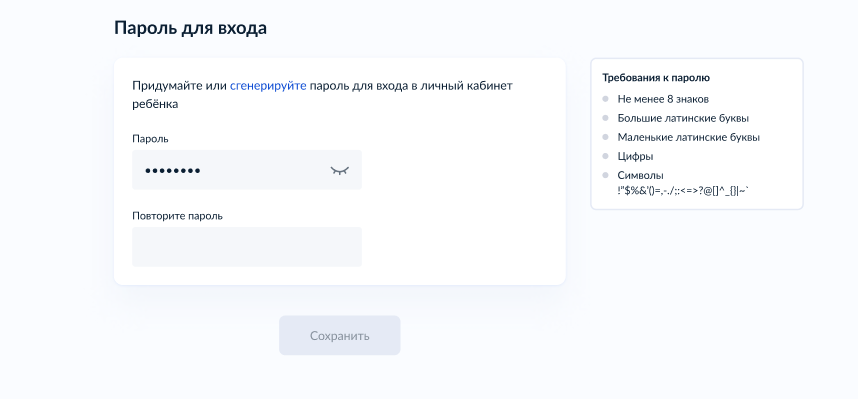Viewport: 858px width, 399px height.
Task: Click the bullet icon beside Маленькие латинские буквы
Action: click(x=605, y=137)
